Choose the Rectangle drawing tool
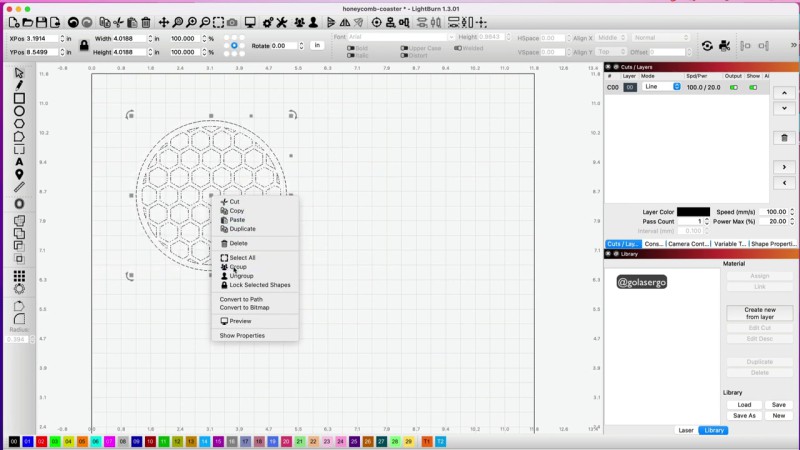Screen dimensions: 800x450 point(19,98)
